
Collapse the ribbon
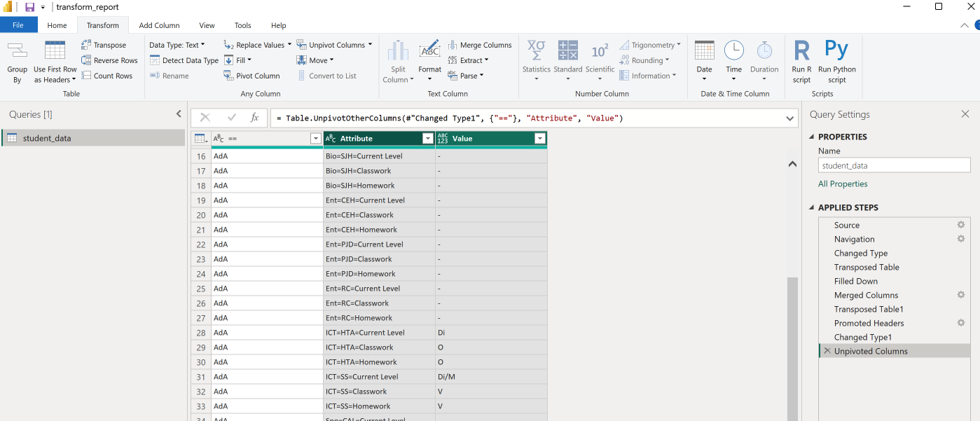tap(965, 25)
